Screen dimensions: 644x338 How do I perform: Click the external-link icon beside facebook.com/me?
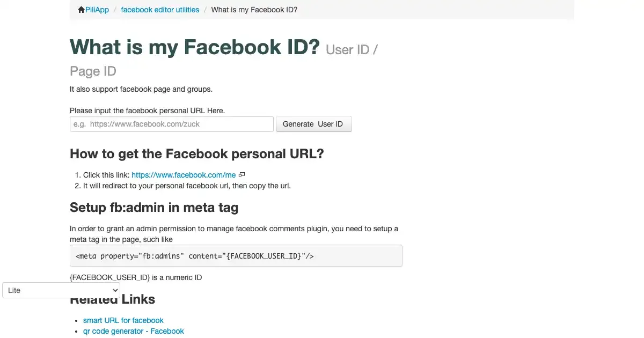[242, 175]
